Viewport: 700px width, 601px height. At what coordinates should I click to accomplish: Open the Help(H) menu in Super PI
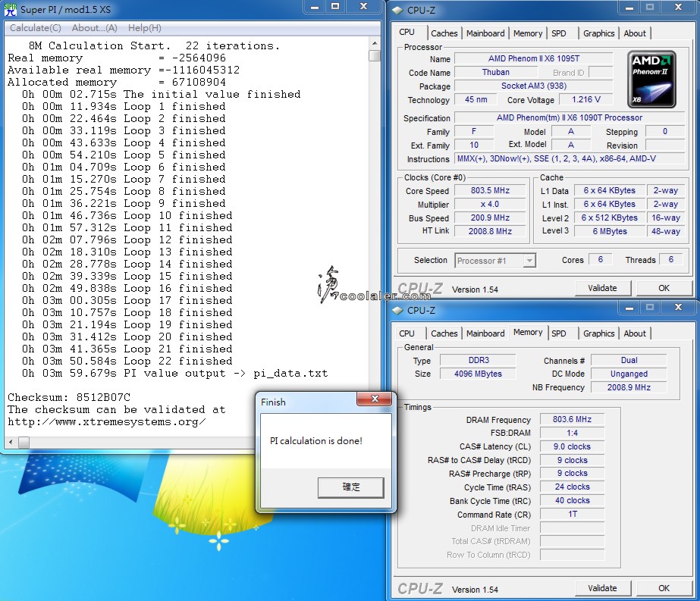point(145,28)
